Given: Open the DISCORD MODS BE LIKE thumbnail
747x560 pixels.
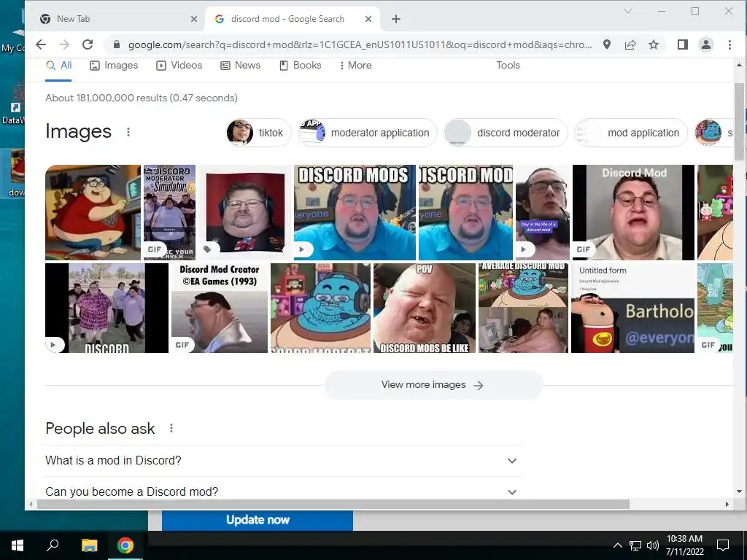Looking at the screenshot, I should click(424, 308).
